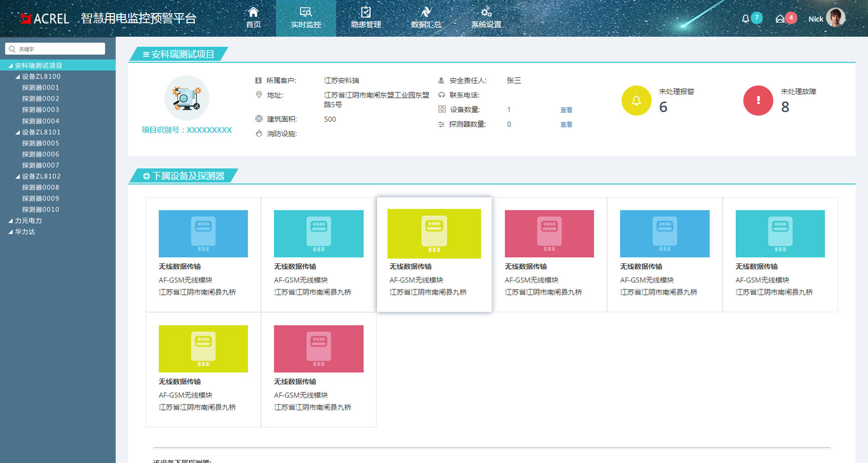
Task: Click 查看 link beside 设备数量
Action: pyautogui.click(x=566, y=110)
